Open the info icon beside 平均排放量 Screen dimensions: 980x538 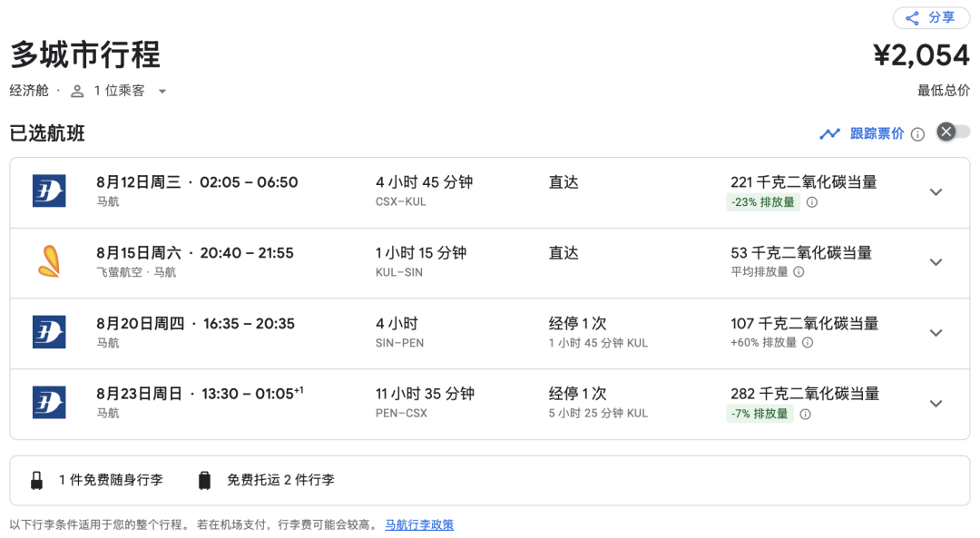point(799,273)
